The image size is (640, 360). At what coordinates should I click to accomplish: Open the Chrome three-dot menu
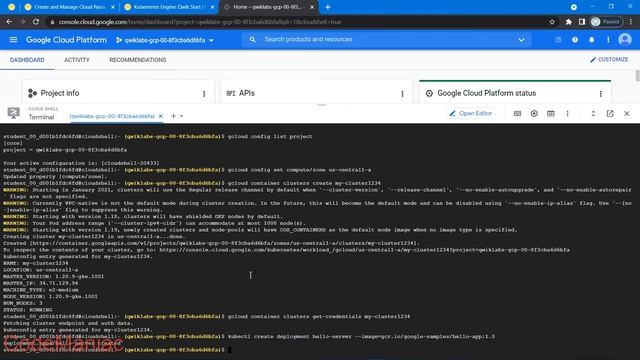click(x=631, y=22)
